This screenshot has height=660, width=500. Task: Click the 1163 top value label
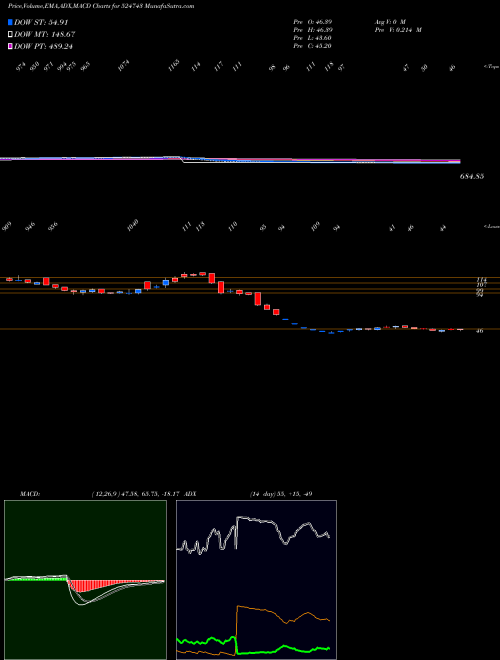point(174,66)
